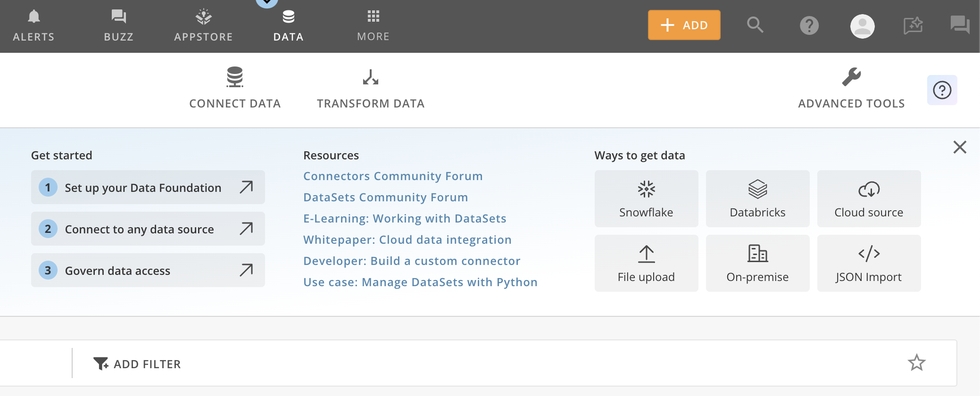Open the Buzz chat icon
980x396 pixels.
(118, 25)
